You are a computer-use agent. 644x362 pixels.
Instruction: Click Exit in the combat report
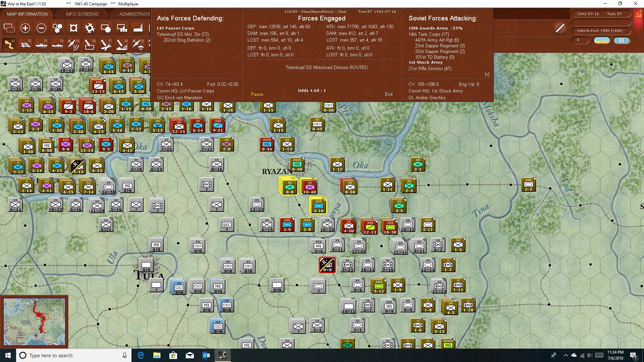[389, 95]
